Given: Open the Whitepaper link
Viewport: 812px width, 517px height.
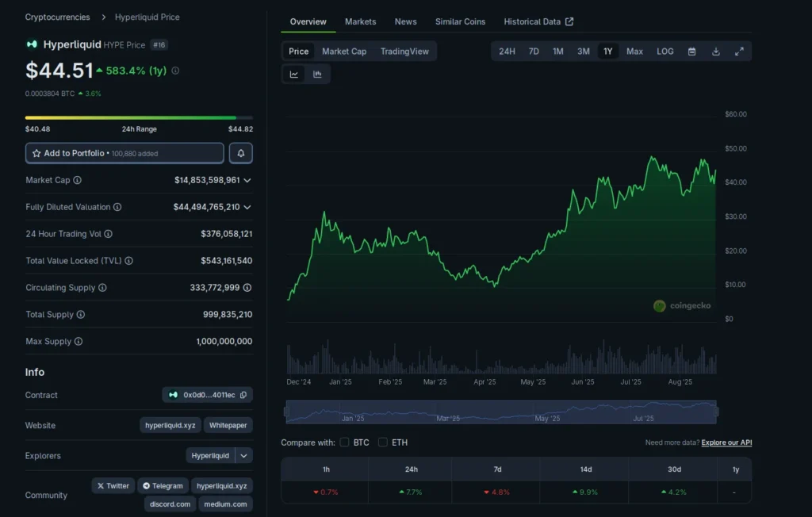Looking at the screenshot, I should click(228, 425).
